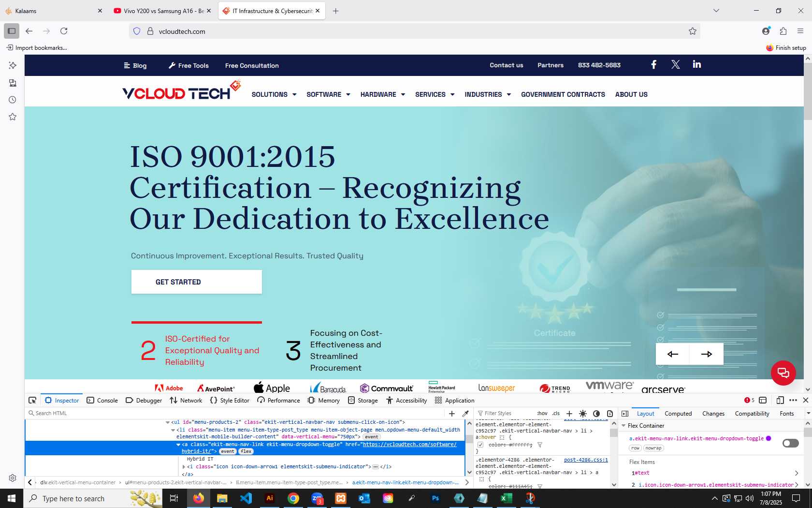Pick flex overlay purple color swatch
The image size is (812, 508).
click(x=768, y=438)
